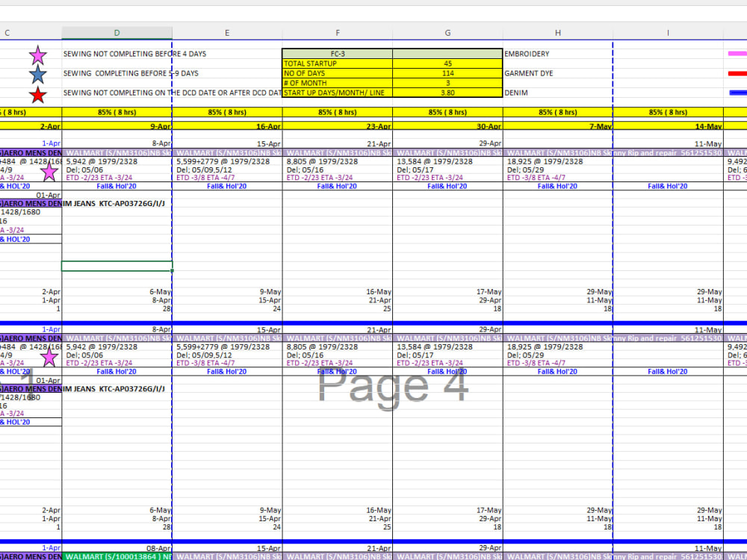Select column G by its header

pos(447,33)
